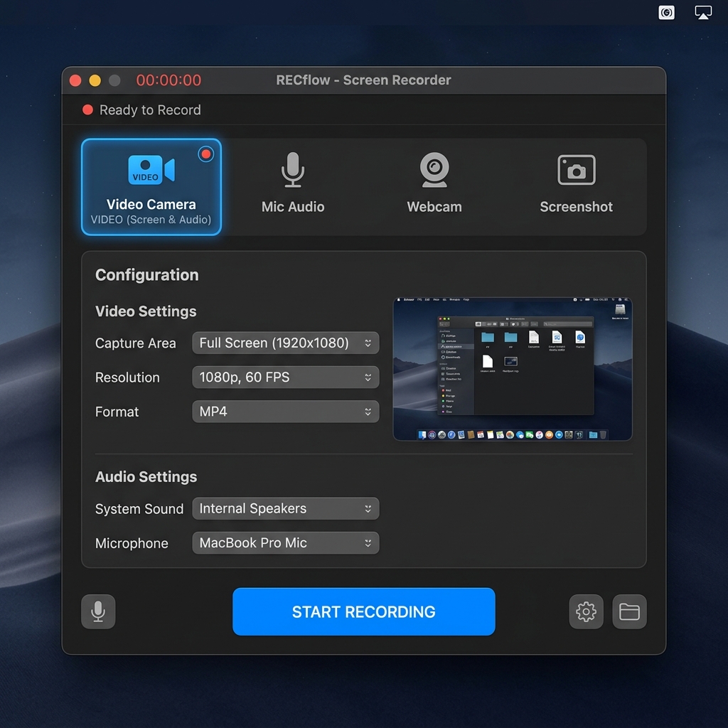This screenshot has width=728, height=728.
Task: Click the Microphone label
Action: [132, 543]
